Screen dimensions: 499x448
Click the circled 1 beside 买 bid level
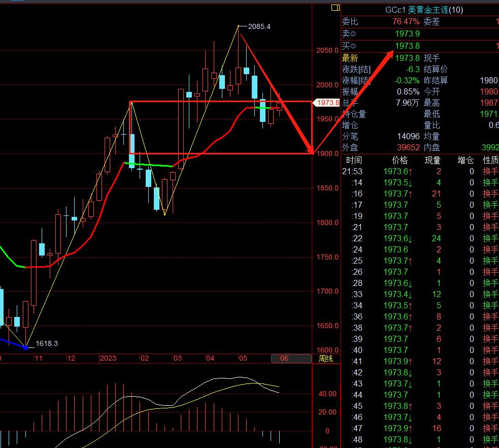353,46
